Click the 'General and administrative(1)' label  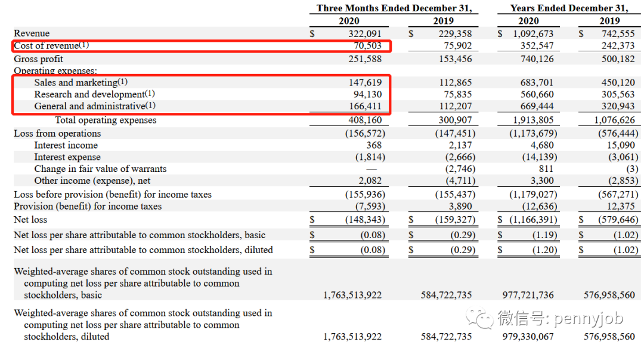click(95, 106)
